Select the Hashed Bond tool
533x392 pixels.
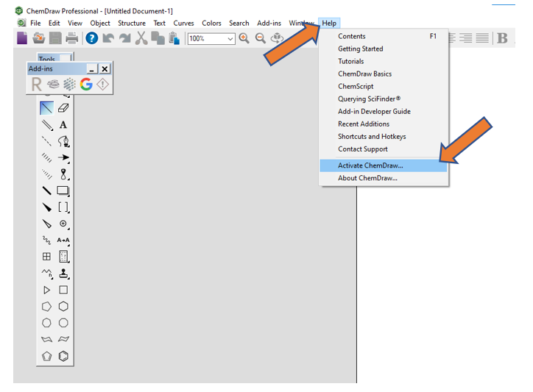point(47,157)
